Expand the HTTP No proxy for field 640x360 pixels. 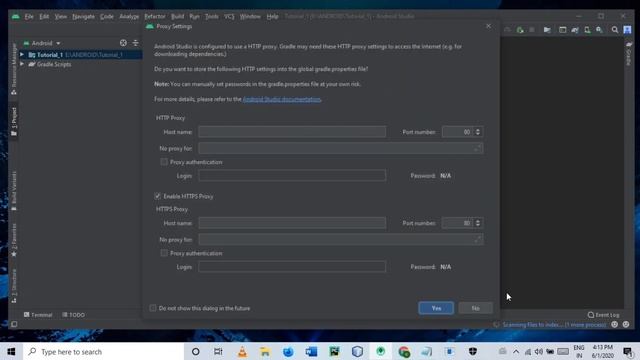(x=477, y=148)
